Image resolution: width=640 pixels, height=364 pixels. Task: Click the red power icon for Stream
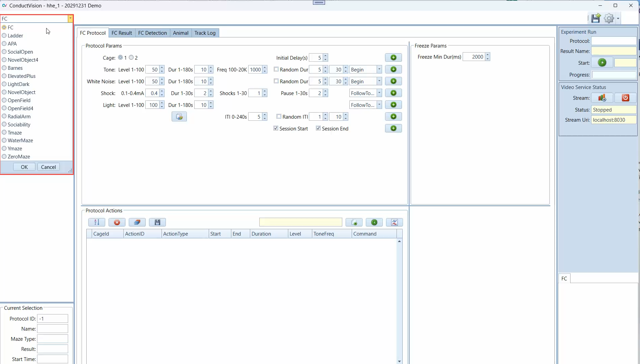tap(625, 98)
